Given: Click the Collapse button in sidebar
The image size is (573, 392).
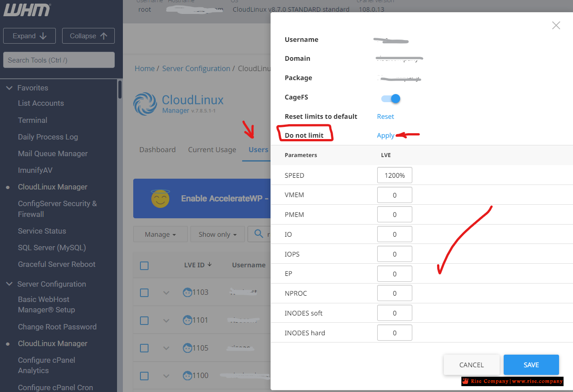Looking at the screenshot, I should click(88, 36).
